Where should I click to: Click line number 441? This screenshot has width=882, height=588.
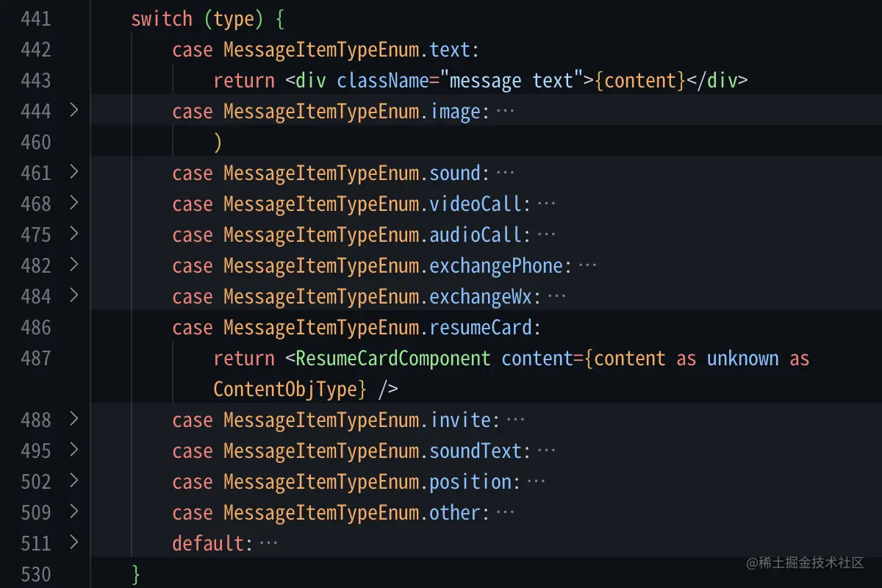(36, 18)
